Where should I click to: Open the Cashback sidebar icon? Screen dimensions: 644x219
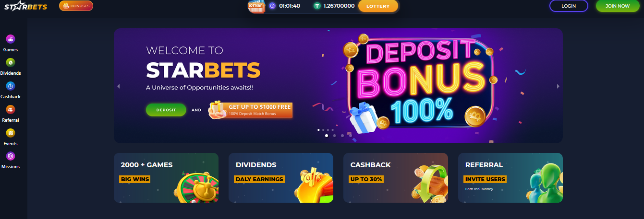(11, 86)
